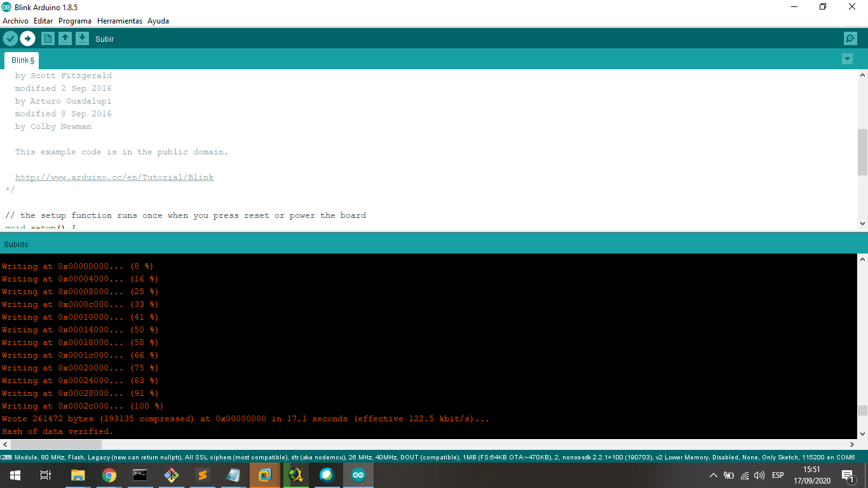Open the Herramientas menu
Viewport: 868px width, 488px height.
pyautogui.click(x=119, y=21)
